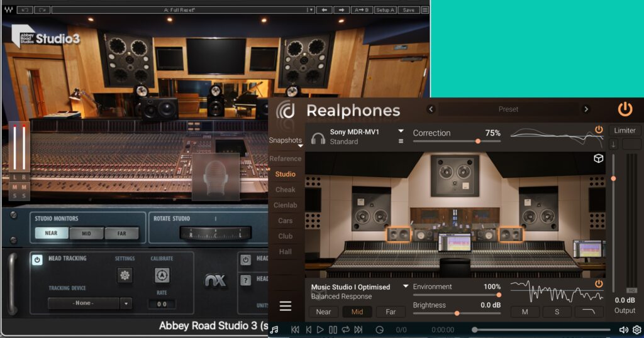
Task: Open the Snapshots dropdown
Action: click(286, 141)
